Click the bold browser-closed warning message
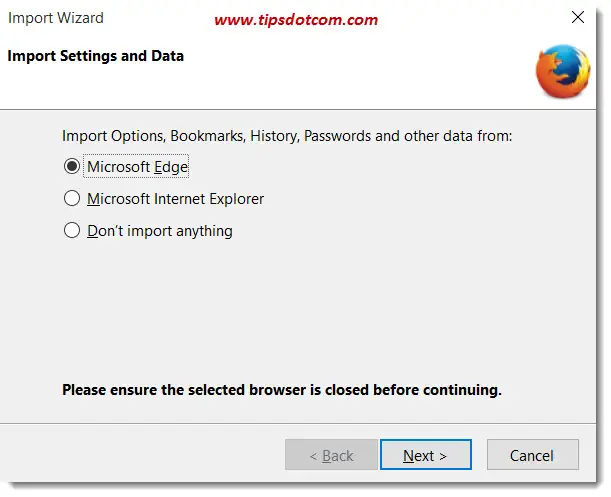The width and height of the screenshot is (611, 497). point(282,390)
